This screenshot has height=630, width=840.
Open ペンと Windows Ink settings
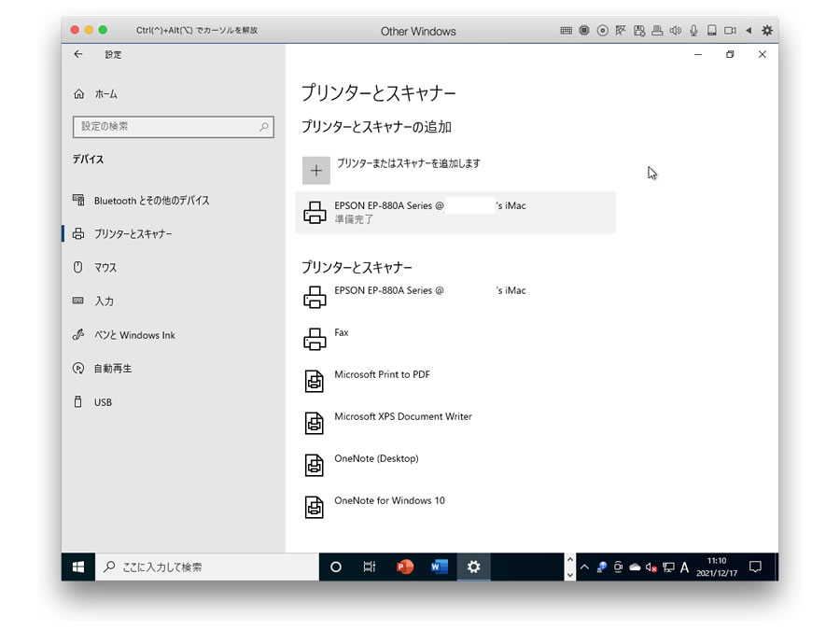(173, 335)
